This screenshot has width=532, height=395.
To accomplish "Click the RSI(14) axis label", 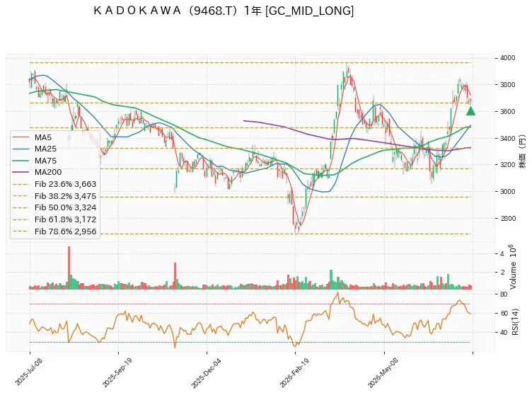I will pyautogui.click(x=515, y=321).
